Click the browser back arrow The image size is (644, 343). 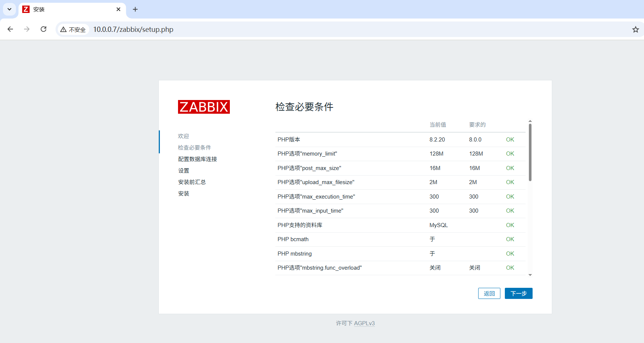tap(10, 29)
